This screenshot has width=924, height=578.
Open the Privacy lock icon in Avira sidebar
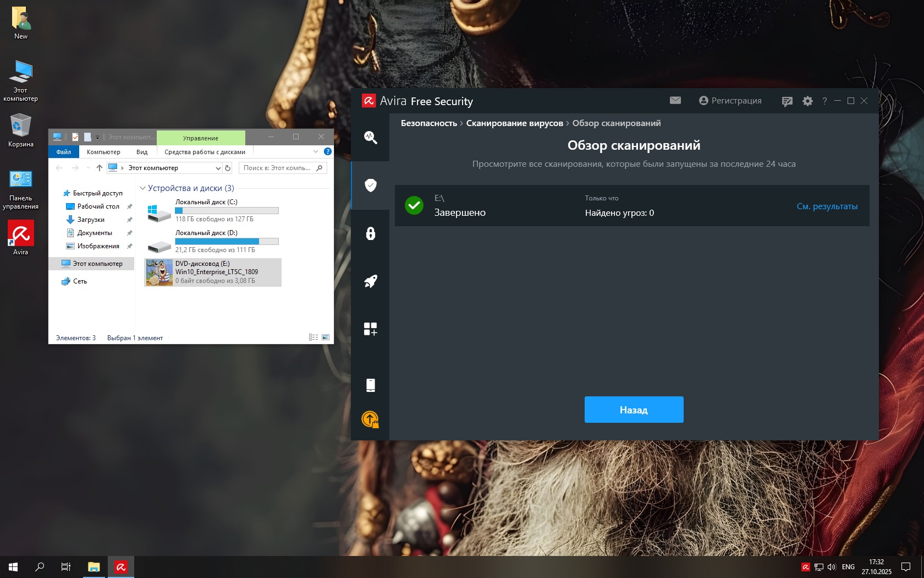(x=370, y=233)
